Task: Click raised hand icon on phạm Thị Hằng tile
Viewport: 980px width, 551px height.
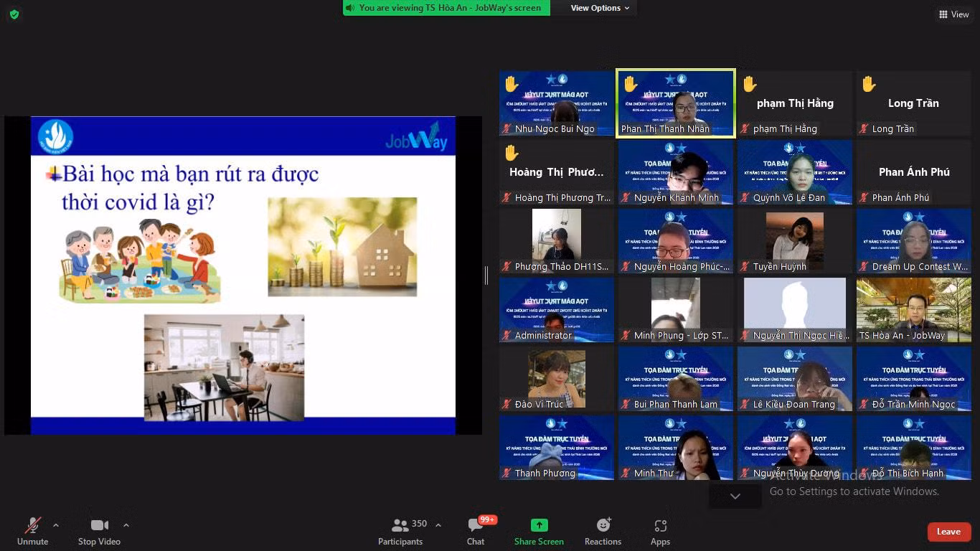Action: pyautogui.click(x=750, y=84)
